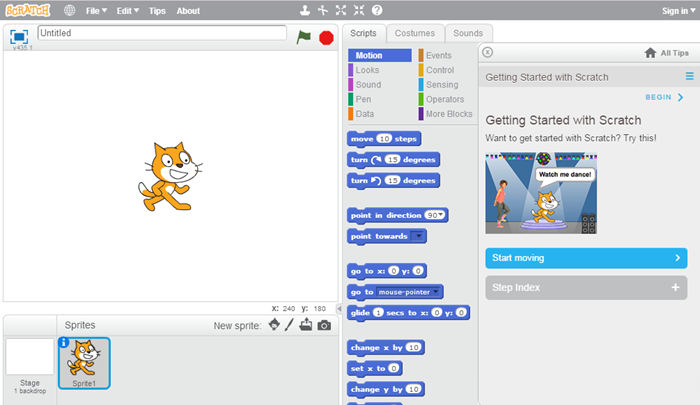Image resolution: width=700 pixels, height=405 pixels.
Task: Open the Sign in dropdown
Action: pyautogui.click(x=678, y=11)
